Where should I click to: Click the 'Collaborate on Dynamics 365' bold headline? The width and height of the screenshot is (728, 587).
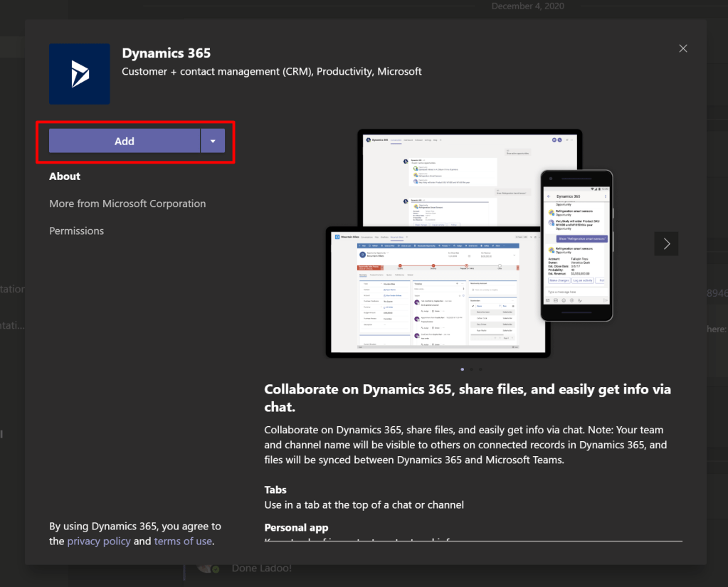point(467,398)
